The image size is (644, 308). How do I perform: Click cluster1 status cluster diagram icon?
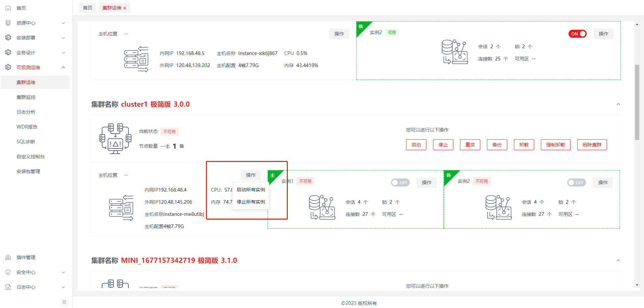coord(115,139)
